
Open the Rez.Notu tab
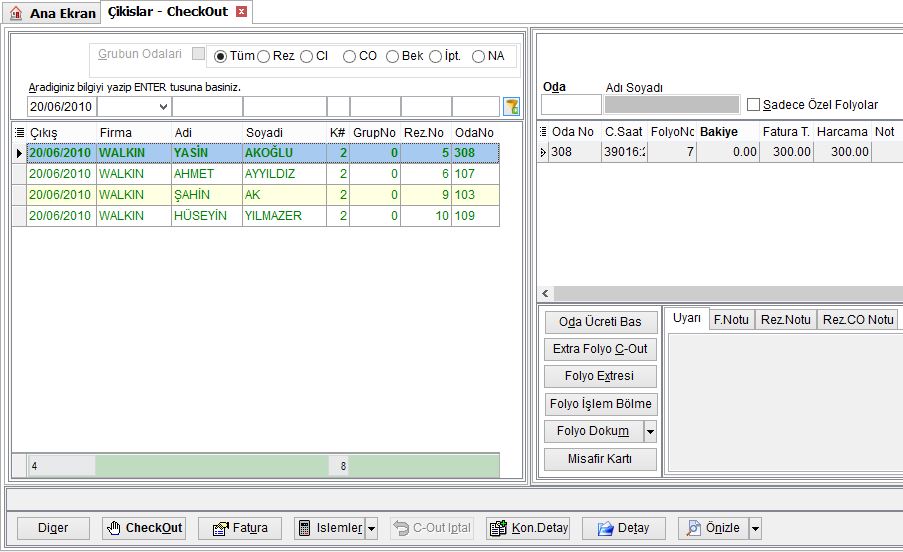tap(786, 319)
